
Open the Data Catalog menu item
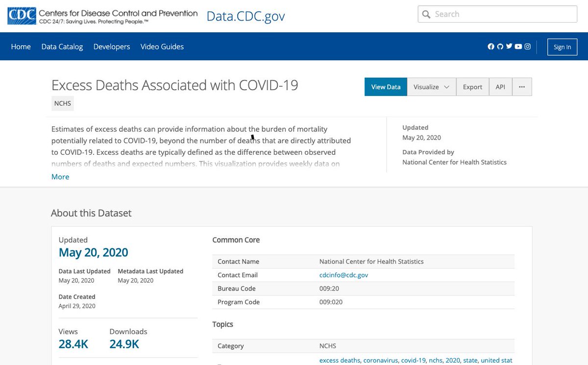coord(62,47)
